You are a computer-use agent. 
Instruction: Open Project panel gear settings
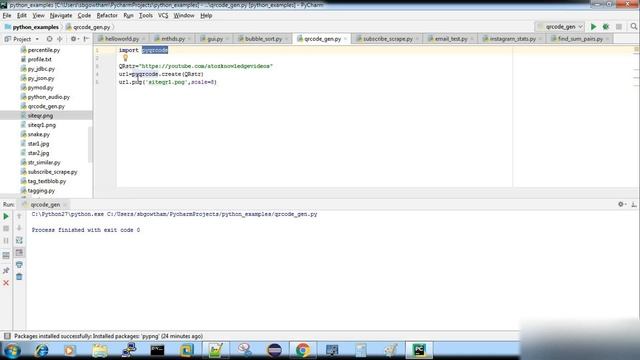[x=74, y=39]
